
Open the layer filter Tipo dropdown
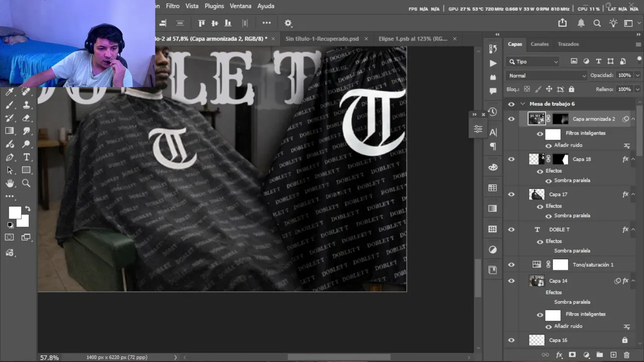point(533,61)
